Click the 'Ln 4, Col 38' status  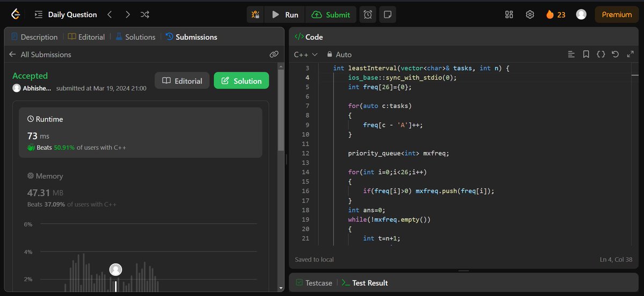point(617,259)
